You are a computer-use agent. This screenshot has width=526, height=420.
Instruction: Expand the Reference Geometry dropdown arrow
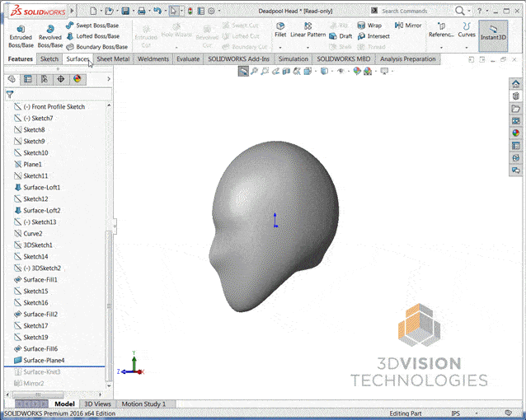(441, 48)
